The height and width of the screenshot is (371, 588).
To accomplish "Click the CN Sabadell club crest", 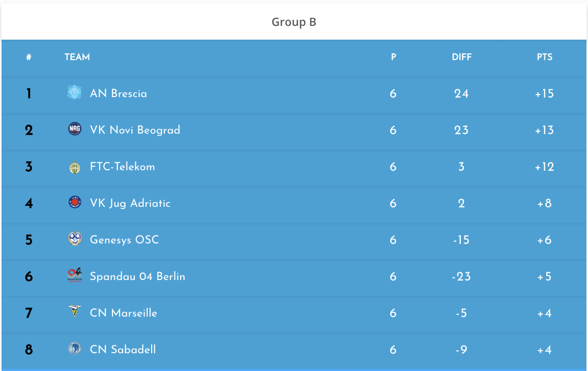I will (x=75, y=348).
